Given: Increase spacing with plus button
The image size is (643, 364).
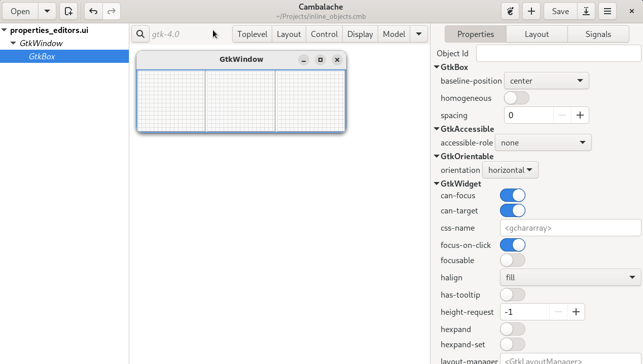Looking at the screenshot, I should pyautogui.click(x=580, y=115).
